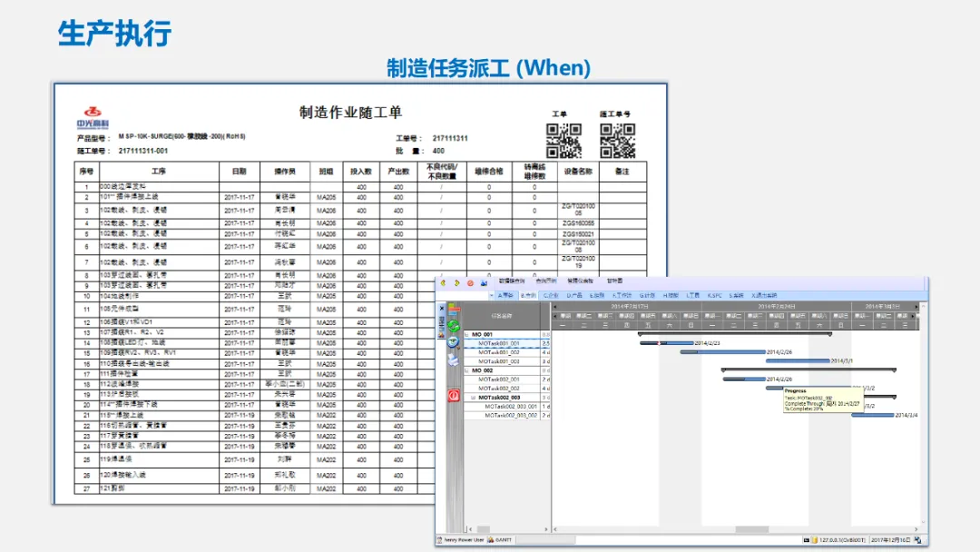Select the MOTask002_002 task row
The image size is (980, 552).
point(507,389)
